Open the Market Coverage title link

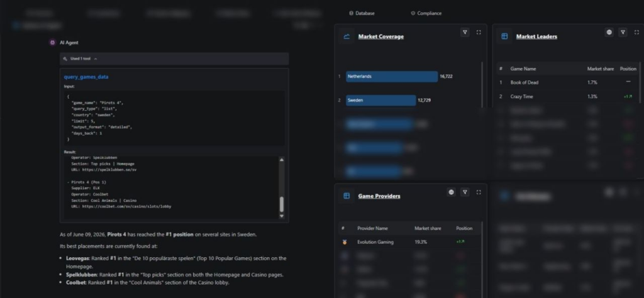(x=380, y=36)
